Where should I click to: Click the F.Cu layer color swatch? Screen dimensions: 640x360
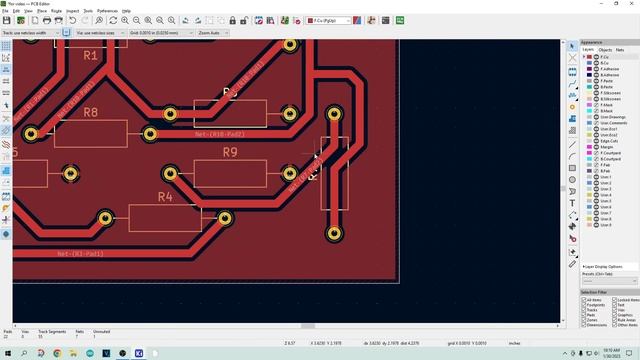click(589, 57)
